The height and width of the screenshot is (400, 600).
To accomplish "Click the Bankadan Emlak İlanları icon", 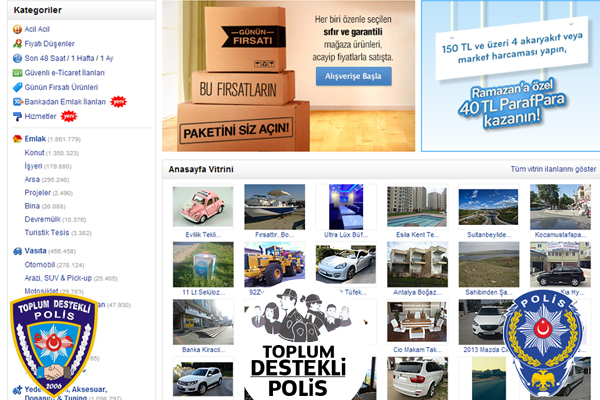I will coord(17,102).
